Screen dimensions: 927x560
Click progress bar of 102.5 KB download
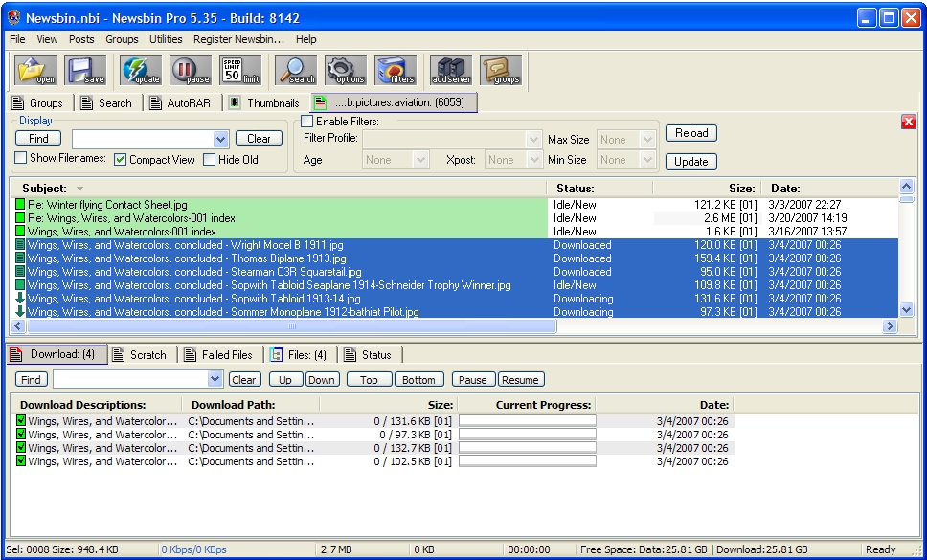pyautogui.click(x=528, y=461)
